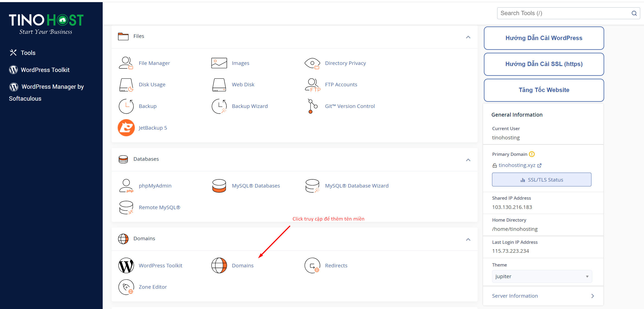Click the TinoHost logo
The width and height of the screenshot is (644, 309).
click(46, 24)
